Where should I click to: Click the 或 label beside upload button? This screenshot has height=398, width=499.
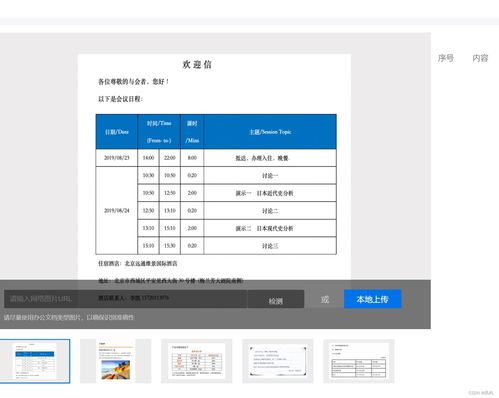(325, 299)
